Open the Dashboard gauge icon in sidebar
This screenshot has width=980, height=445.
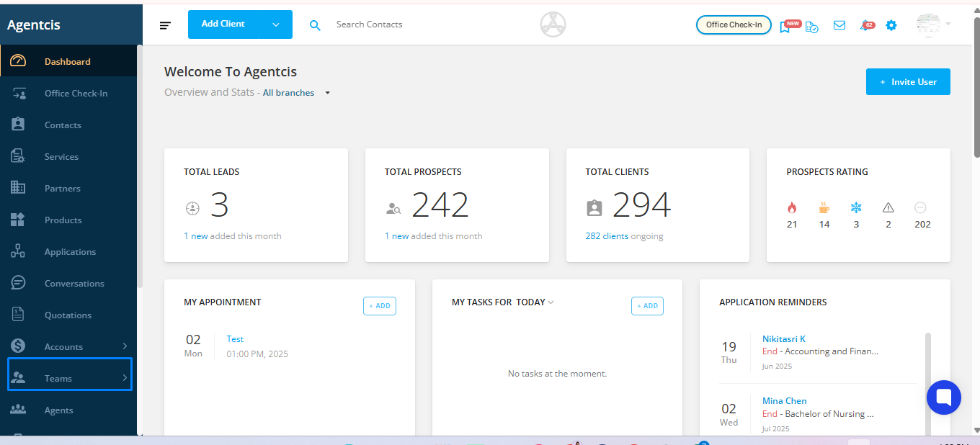(18, 61)
